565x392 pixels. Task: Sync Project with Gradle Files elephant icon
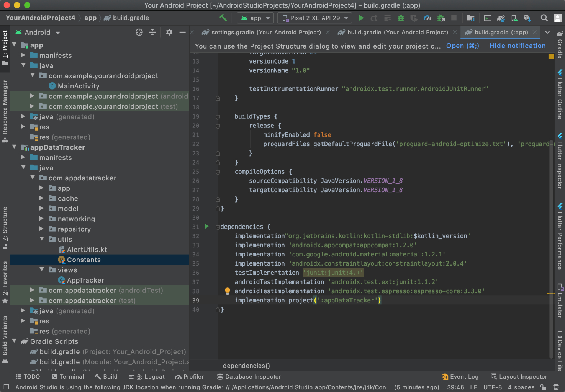[x=501, y=18]
